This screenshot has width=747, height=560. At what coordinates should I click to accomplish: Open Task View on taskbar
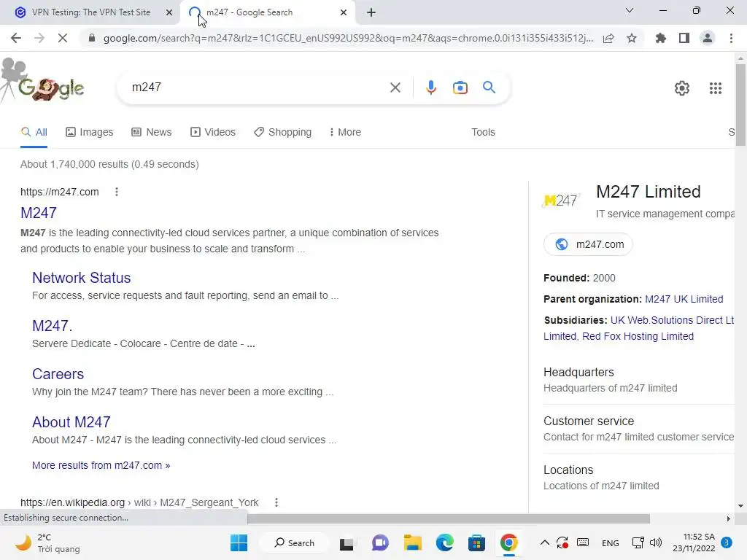tap(347, 543)
